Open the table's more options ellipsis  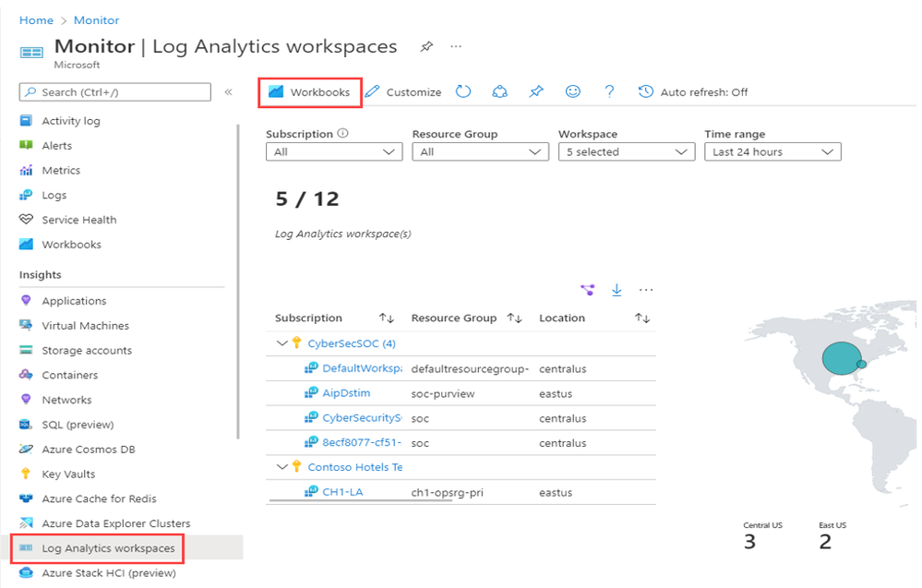[646, 290]
